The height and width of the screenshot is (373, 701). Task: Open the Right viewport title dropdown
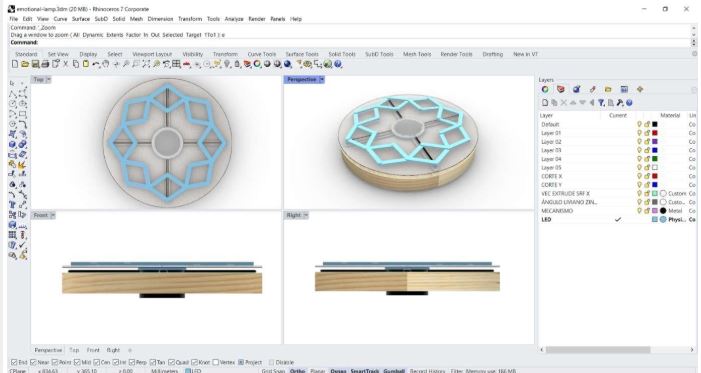[306, 215]
